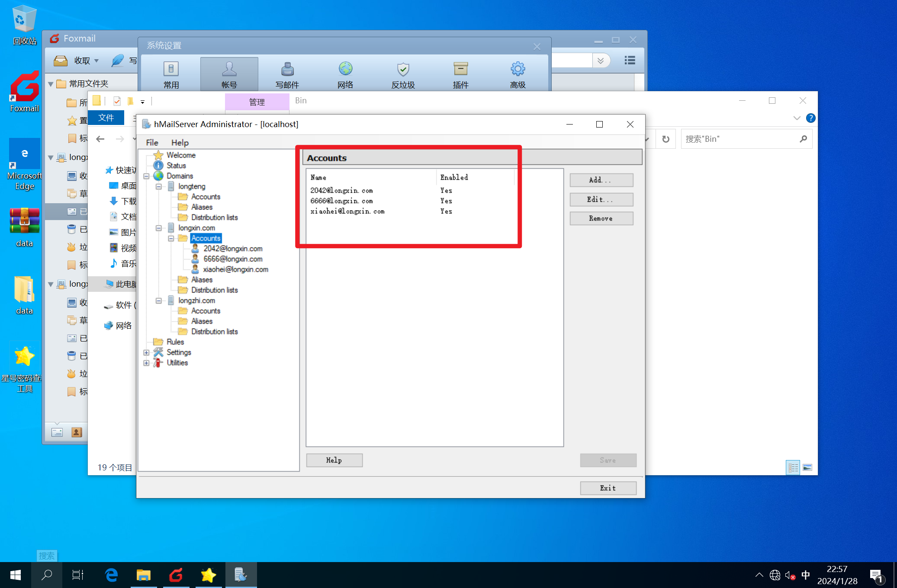Open 高级 gear tab in Foxmail settings
The width and height of the screenshot is (897, 588).
[x=518, y=74]
